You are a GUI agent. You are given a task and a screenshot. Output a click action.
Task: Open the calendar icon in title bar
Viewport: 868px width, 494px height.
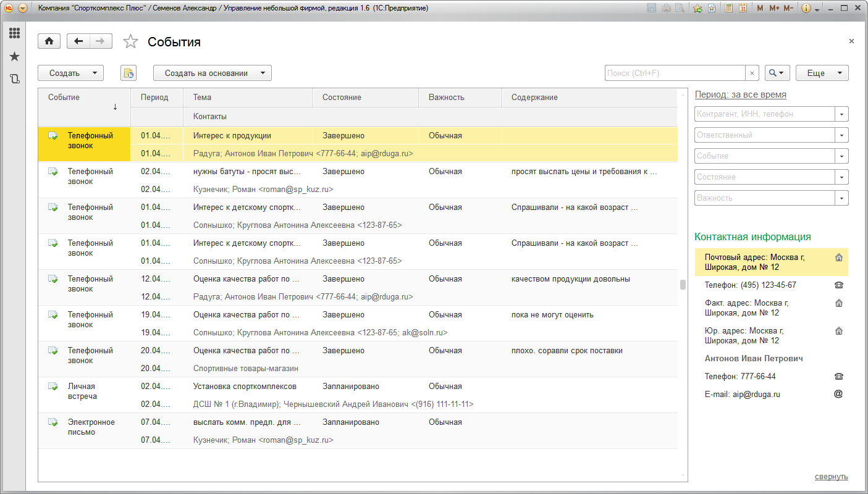point(743,8)
